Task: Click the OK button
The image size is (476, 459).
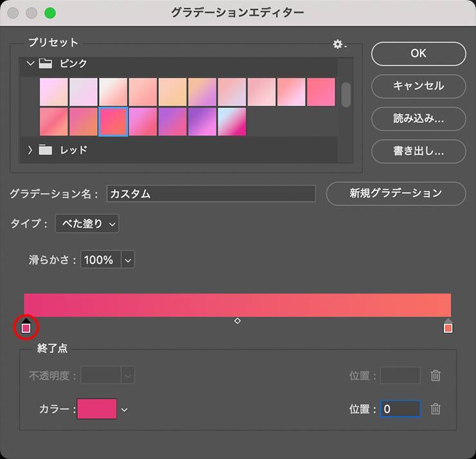Action: click(418, 53)
